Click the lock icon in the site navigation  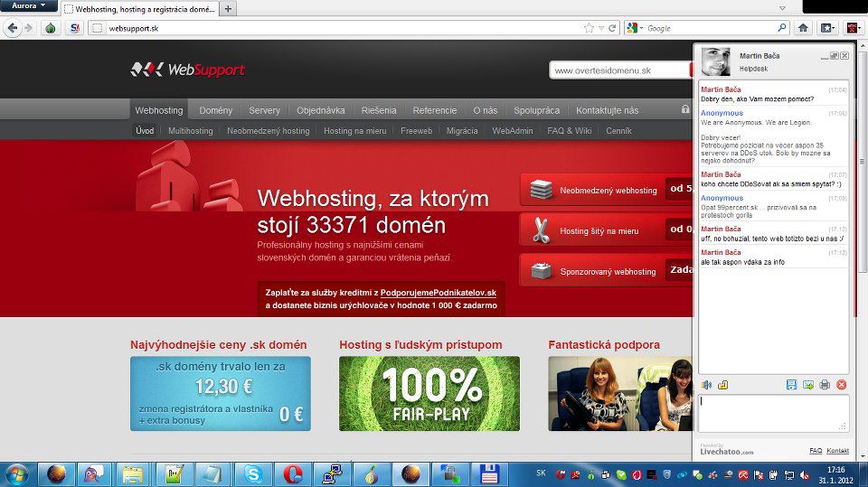[685, 109]
